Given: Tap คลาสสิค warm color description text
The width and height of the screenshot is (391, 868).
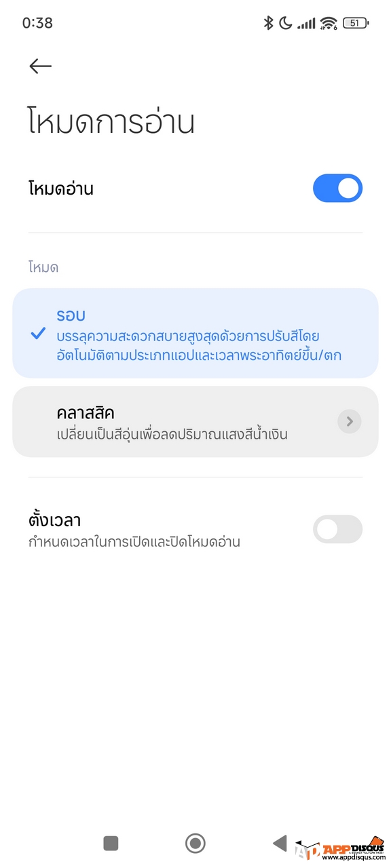Looking at the screenshot, I should coord(172,435).
